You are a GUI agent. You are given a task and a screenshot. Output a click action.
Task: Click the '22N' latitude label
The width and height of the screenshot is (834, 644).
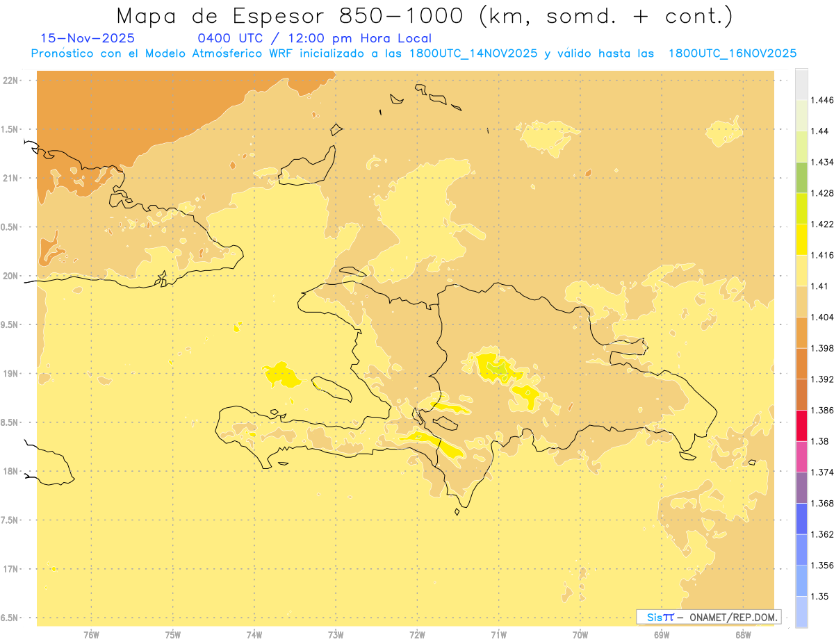coord(10,81)
